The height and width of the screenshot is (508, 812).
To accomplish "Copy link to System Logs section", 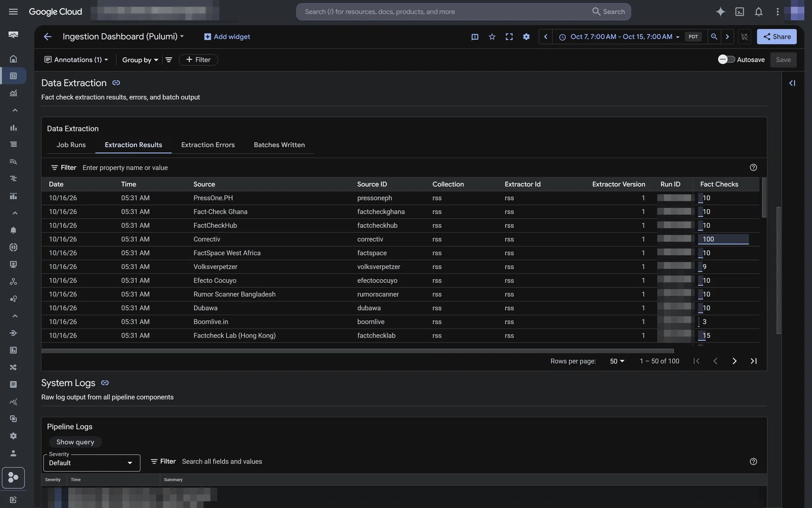I will (x=105, y=383).
